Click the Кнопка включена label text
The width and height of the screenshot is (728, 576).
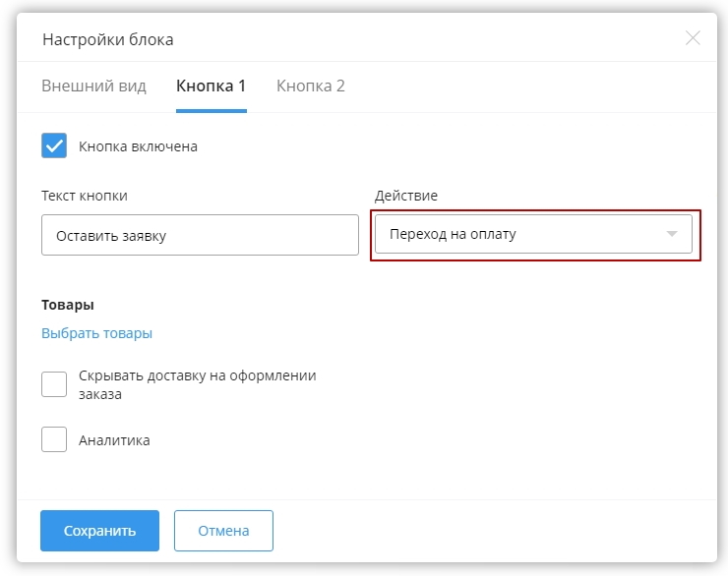(x=138, y=146)
